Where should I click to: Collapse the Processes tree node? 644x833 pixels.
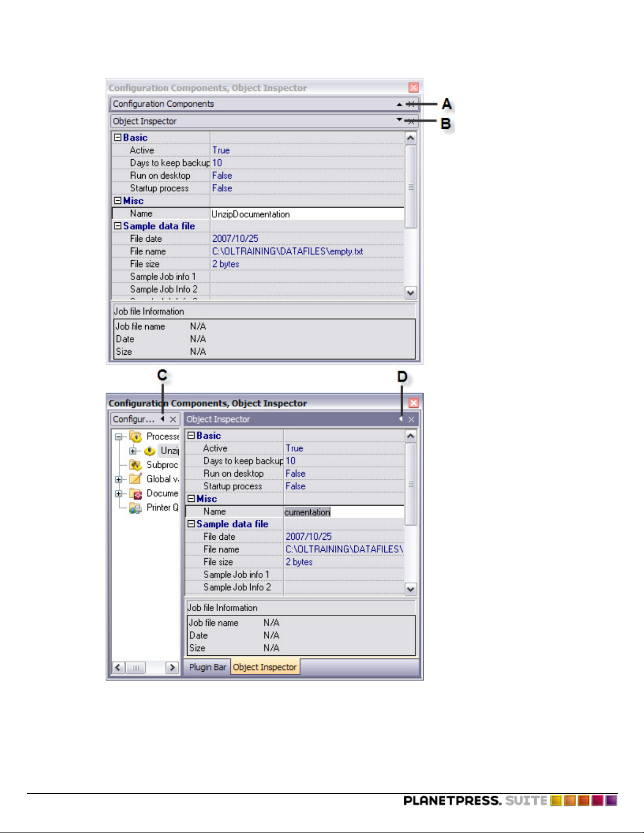point(118,437)
